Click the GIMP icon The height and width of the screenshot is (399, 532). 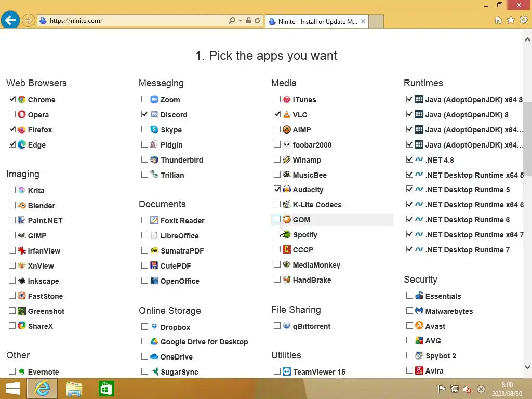tap(22, 235)
